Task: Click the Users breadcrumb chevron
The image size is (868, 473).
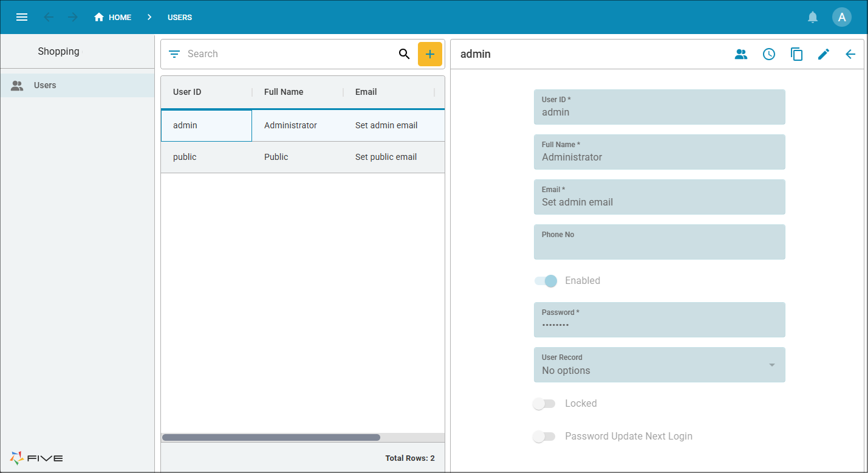Action: 149,17
